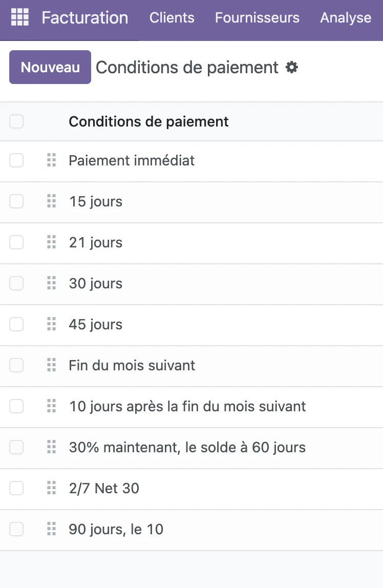Tick the select-all checkbox in the header
383x588 pixels.
pyautogui.click(x=16, y=121)
